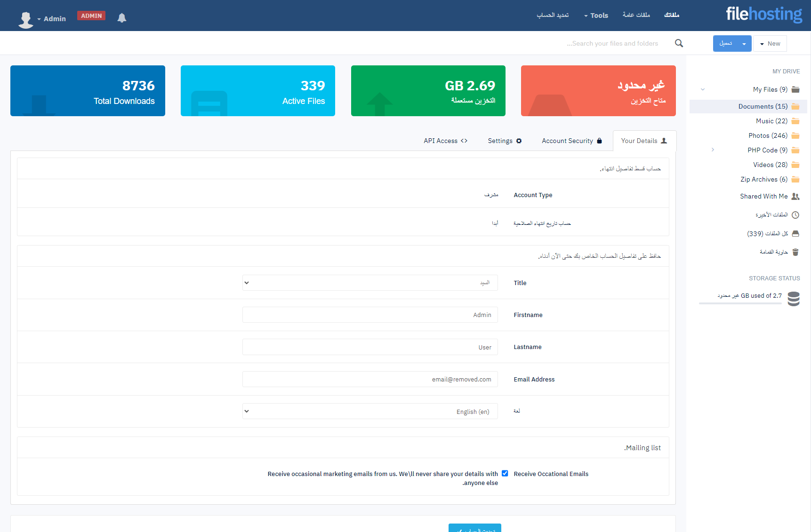Open Shared With Me people icon
This screenshot has width=811, height=532.
tap(795, 196)
